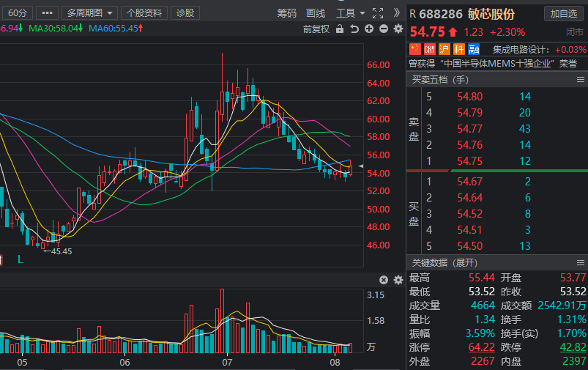Click the R marker before stock code
The width and height of the screenshot is (588, 370).
[413, 14]
